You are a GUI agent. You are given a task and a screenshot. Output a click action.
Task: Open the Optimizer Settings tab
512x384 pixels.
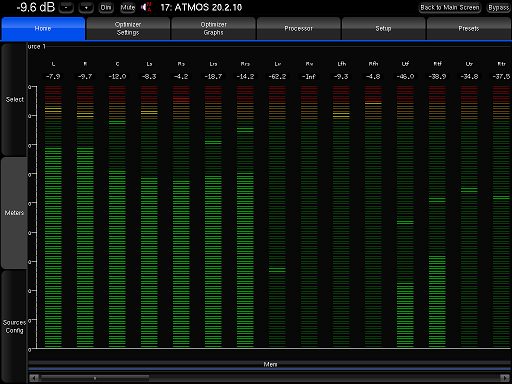click(128, 29)
